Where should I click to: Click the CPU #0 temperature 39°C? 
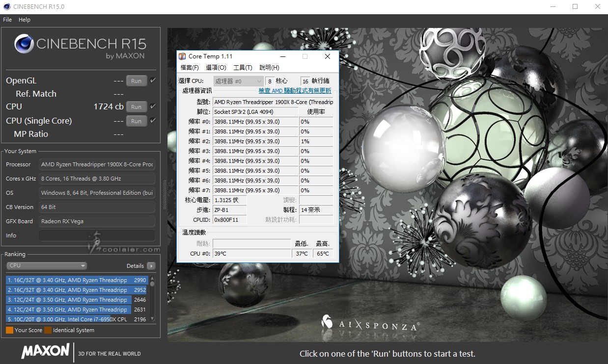(x=251, y=254)
